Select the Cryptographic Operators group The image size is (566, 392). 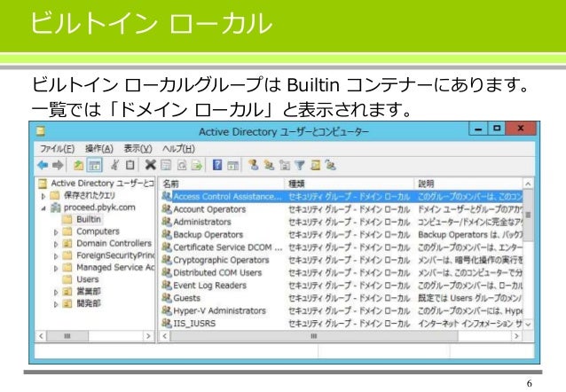pos(342,260)
